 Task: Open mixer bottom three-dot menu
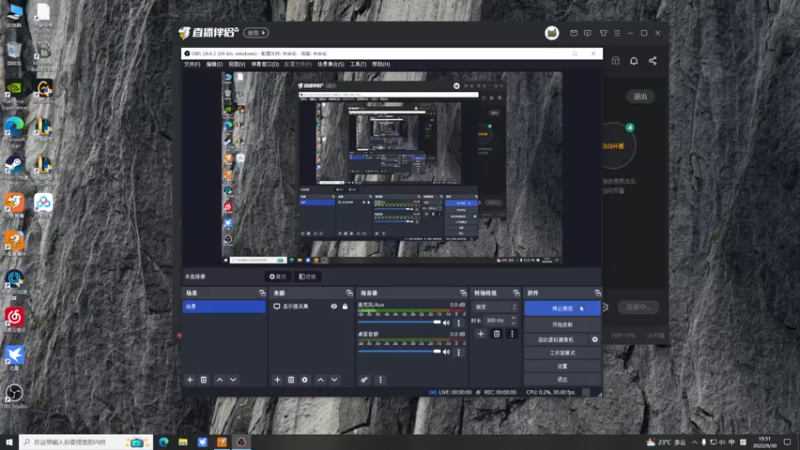[x=380, y=380]
